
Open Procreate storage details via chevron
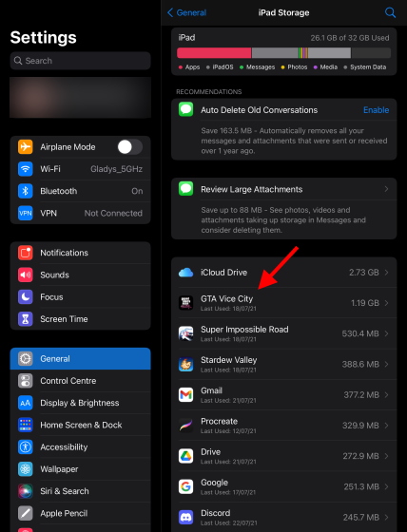[x=386, y=426]
